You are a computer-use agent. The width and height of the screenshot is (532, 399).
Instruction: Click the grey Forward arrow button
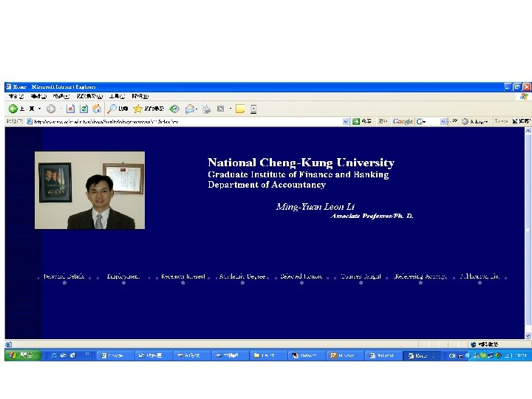point(51,109)
